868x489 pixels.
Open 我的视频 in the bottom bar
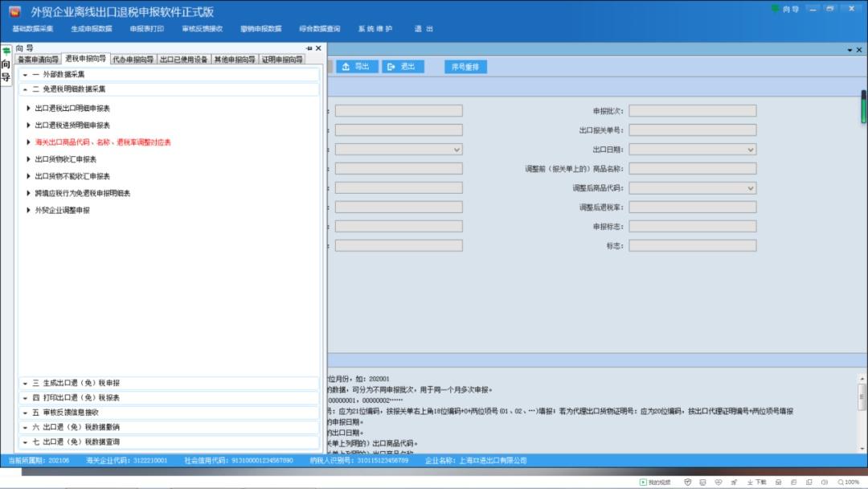(654, 482)
